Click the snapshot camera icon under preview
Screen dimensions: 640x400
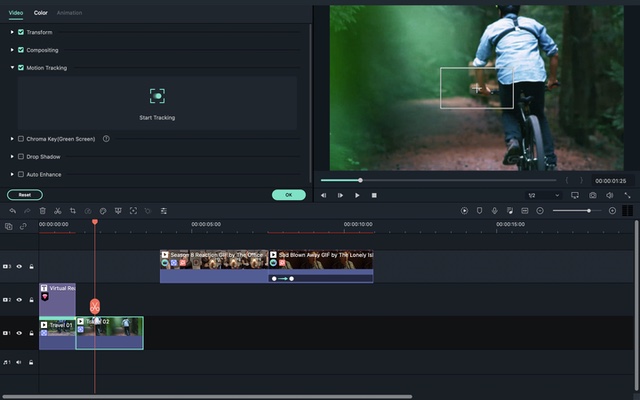(593, 196)
